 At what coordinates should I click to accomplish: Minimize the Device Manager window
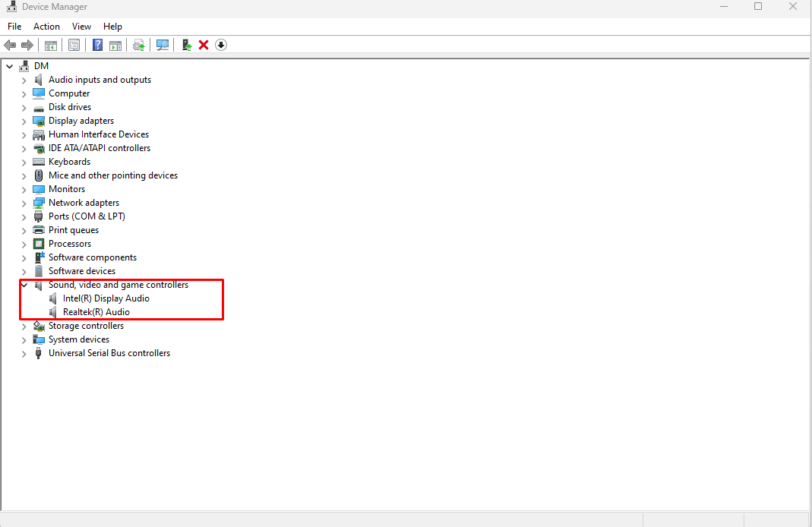(x=724, y=6)
